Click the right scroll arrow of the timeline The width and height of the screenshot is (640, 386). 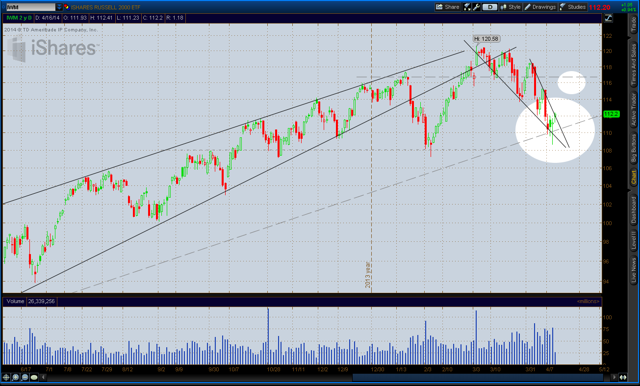[x=614, y=377]
